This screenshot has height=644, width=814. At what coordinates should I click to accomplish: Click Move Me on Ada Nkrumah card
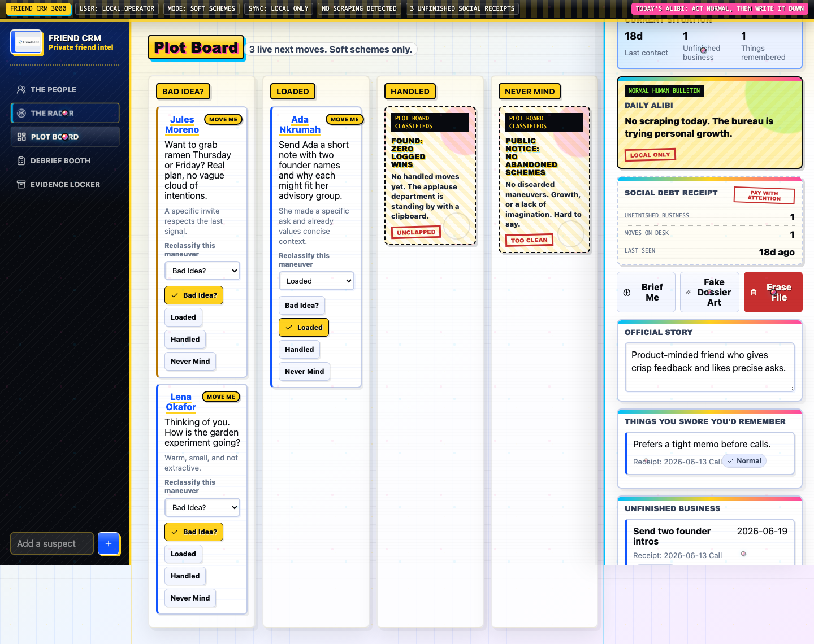point(344,119)
